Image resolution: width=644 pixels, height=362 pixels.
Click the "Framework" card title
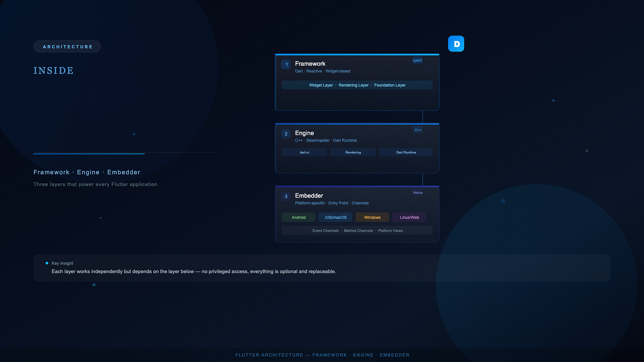click(x=310, y=64)
